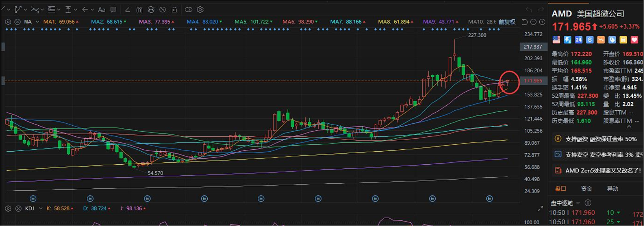The image size is (644, 226).
Task: Expand the measure tool dropdown arrow
Action: [x=76, y=10]
